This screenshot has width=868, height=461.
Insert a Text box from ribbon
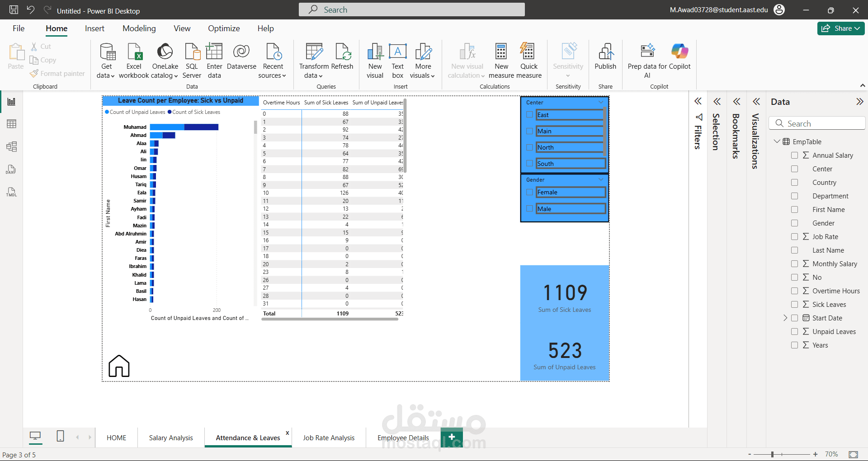point(397,52)
